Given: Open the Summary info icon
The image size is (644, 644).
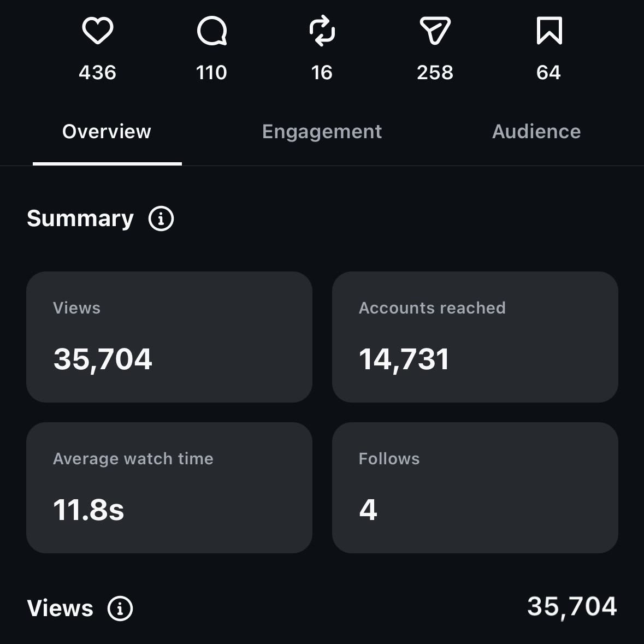Looking at the screenshot, I should [161, 218].
